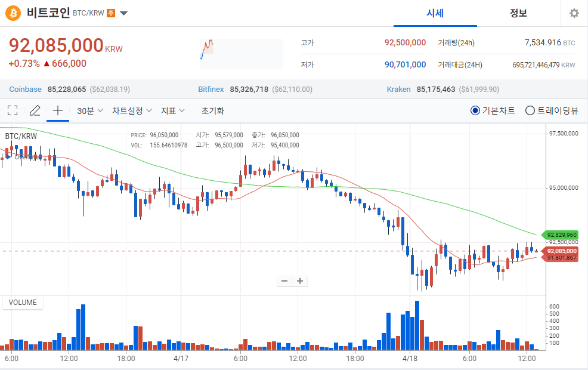Expand the coin selector dropdown arrow
The image size is (588, 370).
pyautogui.click(x=123, y=13)
